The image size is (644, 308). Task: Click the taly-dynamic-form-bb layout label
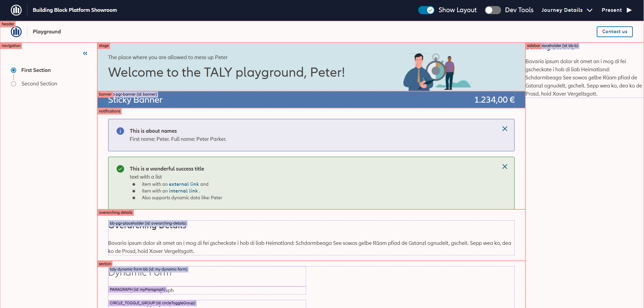pos(148,269)
